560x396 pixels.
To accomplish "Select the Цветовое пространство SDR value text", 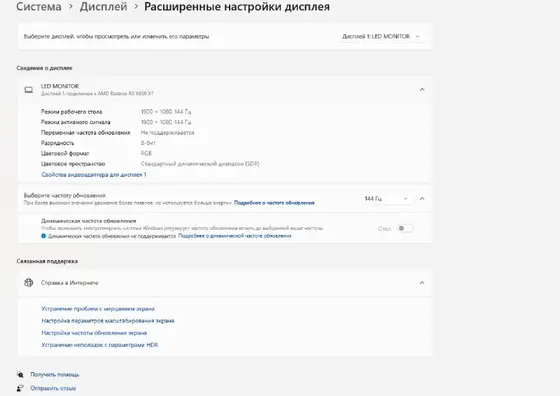I will coord(200,164).
